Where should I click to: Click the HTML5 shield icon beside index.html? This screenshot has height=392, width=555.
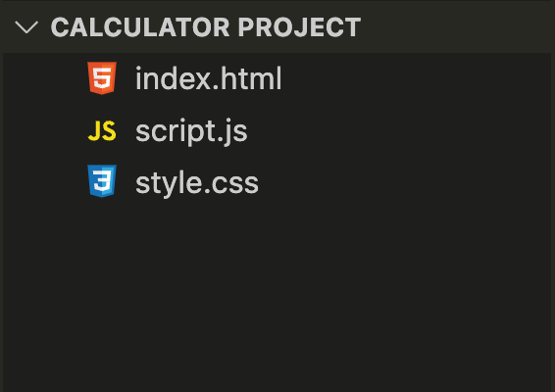coord(102,78)
